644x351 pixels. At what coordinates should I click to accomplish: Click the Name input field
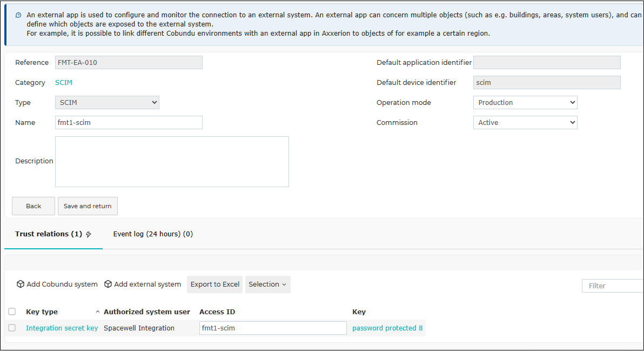[129, 122]
